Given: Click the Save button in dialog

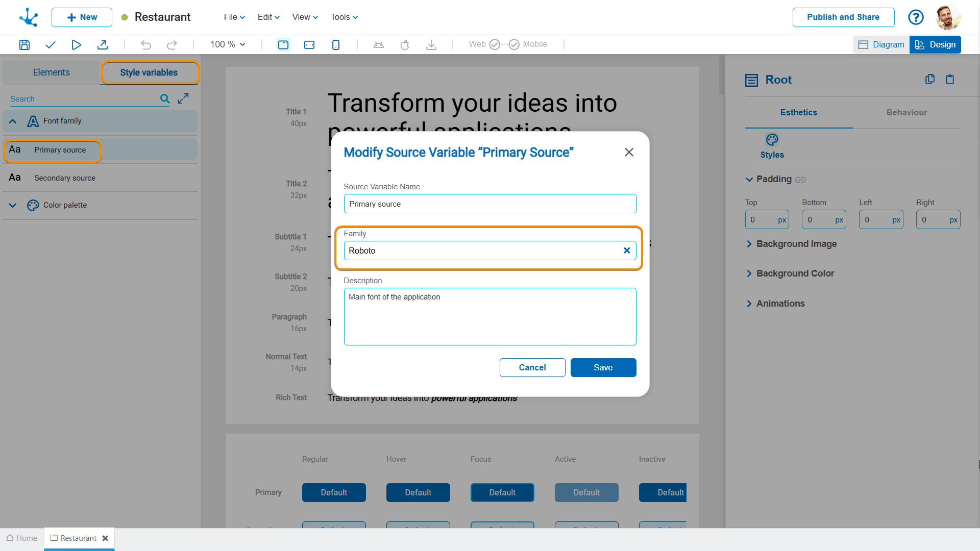Looking at the screenshot, I should click(603, 367).
